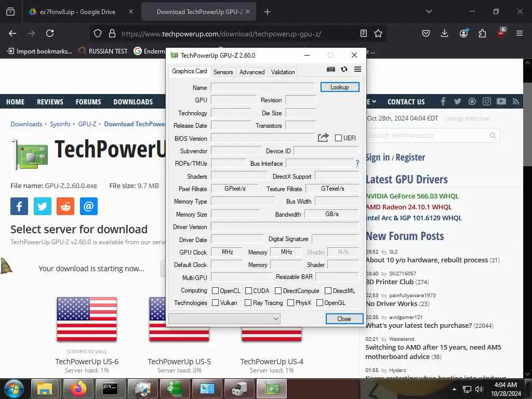Switch to the Advanced tab
532x399 pixels.
click(252, 72)
